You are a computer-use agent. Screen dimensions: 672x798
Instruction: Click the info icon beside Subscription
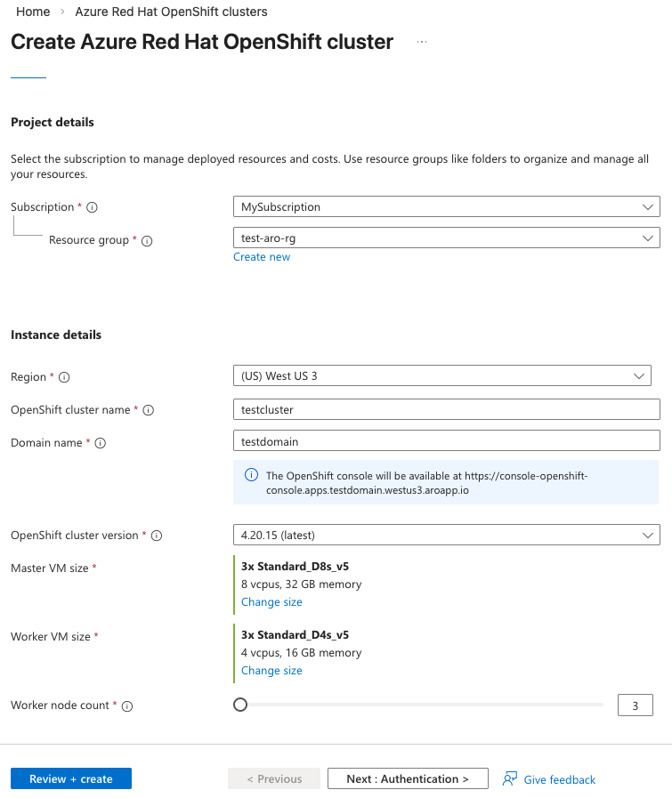[92, 207]
